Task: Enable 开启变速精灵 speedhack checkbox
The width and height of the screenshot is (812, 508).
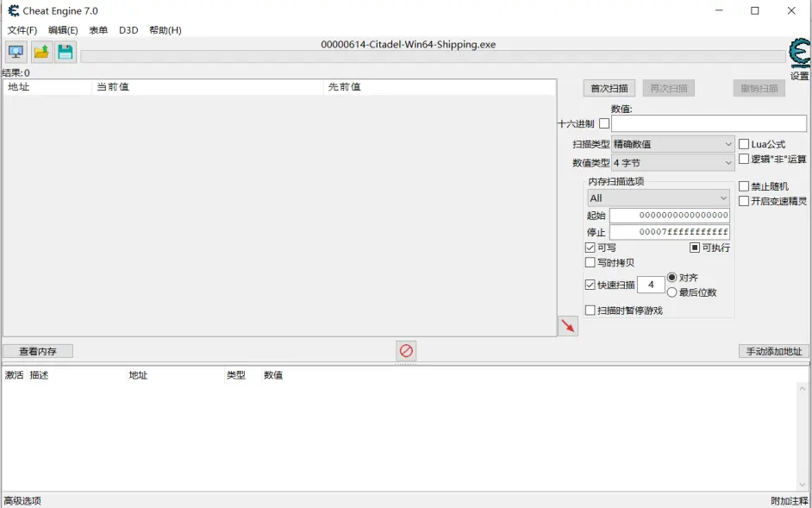Action: [744, 201]
